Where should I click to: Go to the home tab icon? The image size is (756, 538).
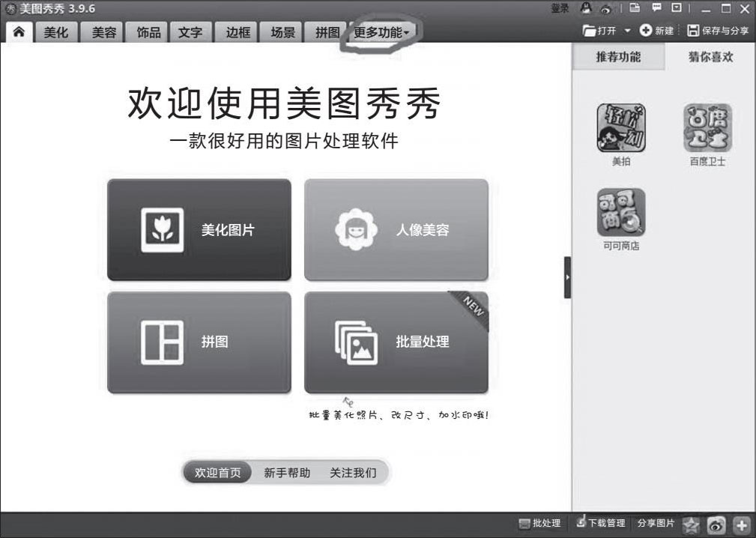19,31
